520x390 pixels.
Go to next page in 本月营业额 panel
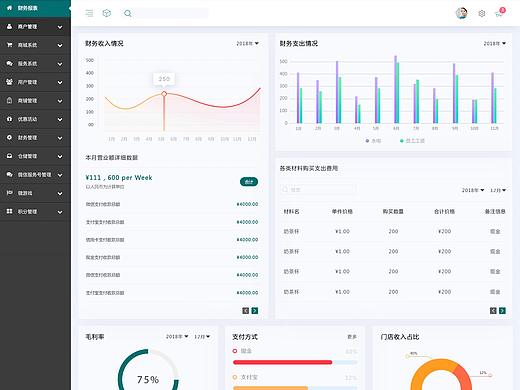[255, 311]
